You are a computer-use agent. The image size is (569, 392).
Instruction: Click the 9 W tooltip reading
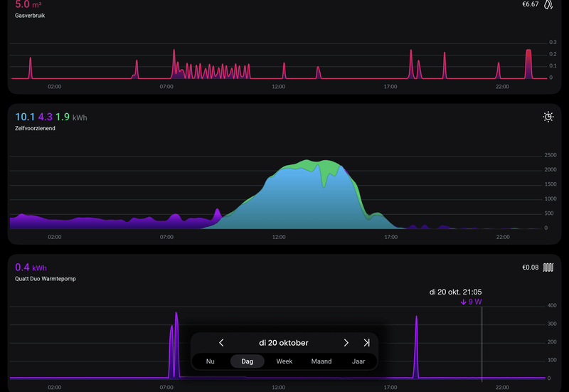pos(471,302)
